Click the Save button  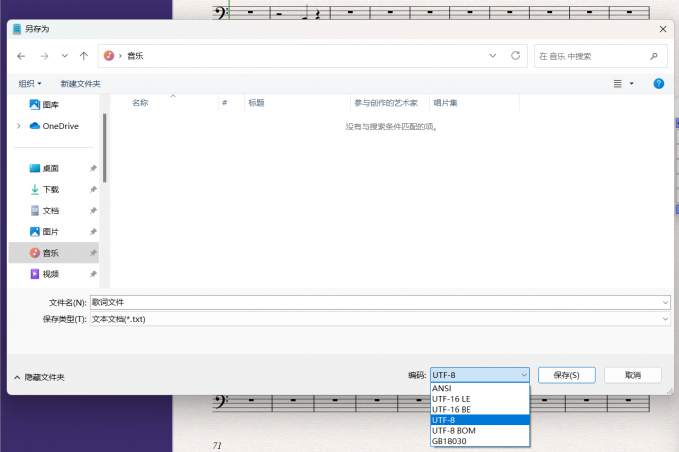(x=567, y=375)
